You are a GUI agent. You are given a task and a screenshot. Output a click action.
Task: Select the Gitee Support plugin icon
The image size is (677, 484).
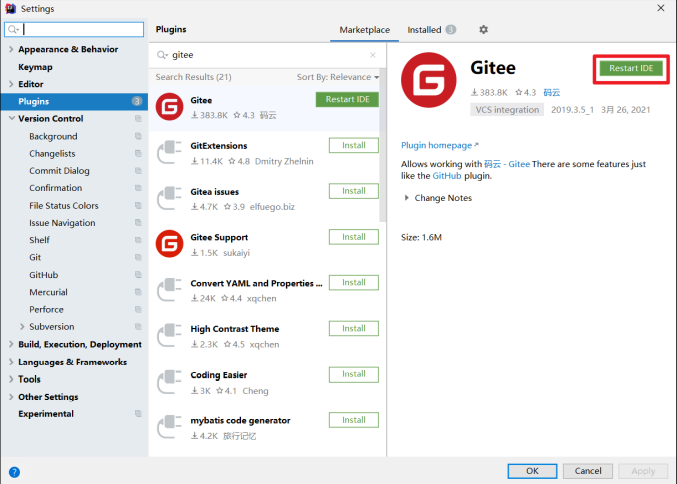tap(169, 243)
